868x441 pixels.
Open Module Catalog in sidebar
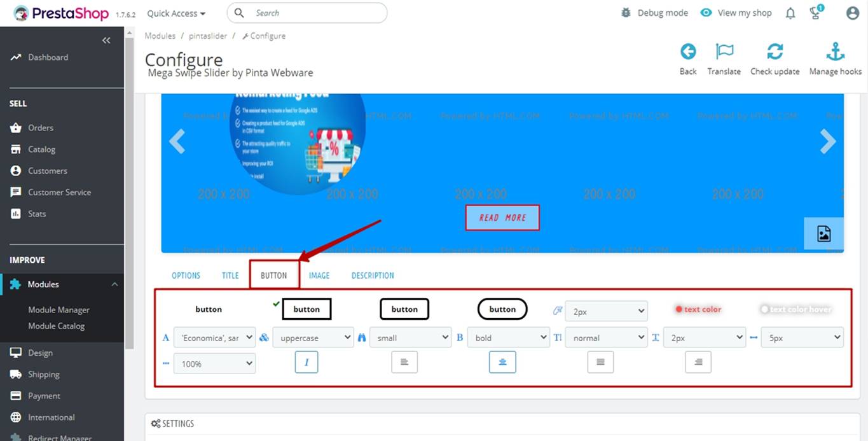pos(56,326)
